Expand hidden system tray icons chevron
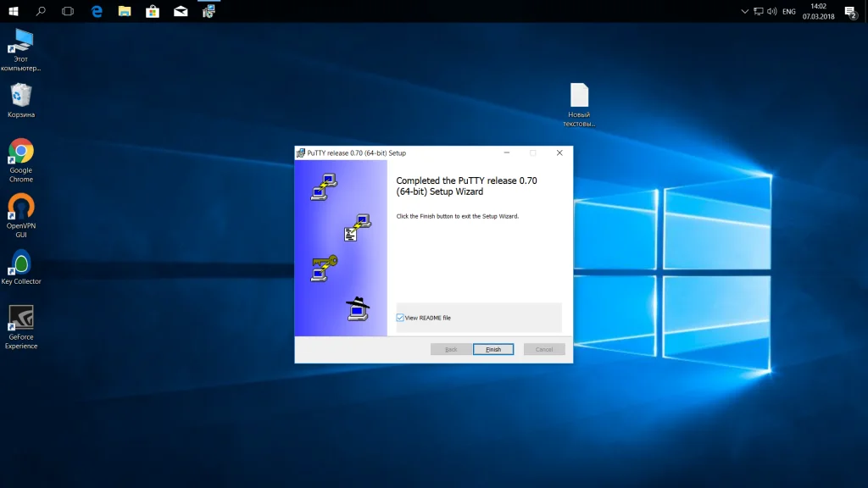The height and width of the screenshot is (488, 868). (x=743, y=12)
